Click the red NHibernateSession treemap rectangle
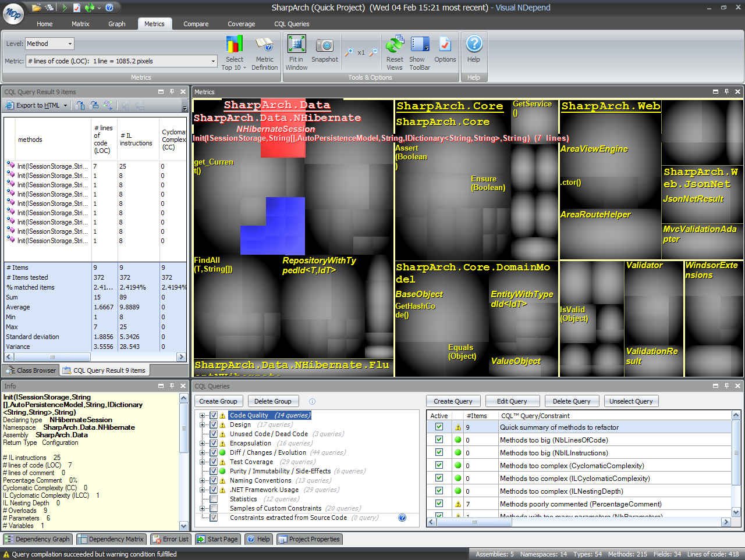Screen dimensions: 745x560 point(283,149)
